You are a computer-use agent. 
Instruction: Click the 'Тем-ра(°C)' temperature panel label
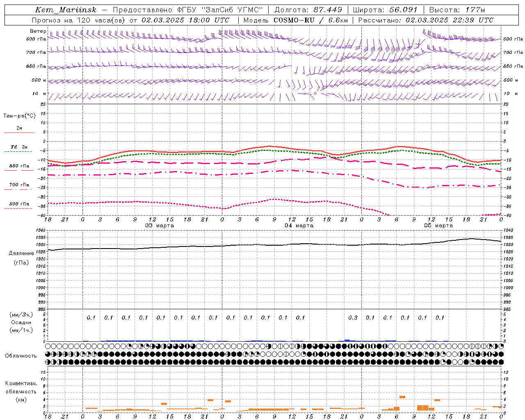(19, 116)
